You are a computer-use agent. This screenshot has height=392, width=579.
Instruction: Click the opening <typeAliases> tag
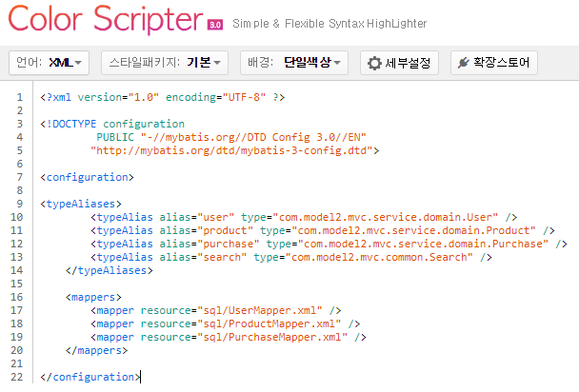(81, 204)
